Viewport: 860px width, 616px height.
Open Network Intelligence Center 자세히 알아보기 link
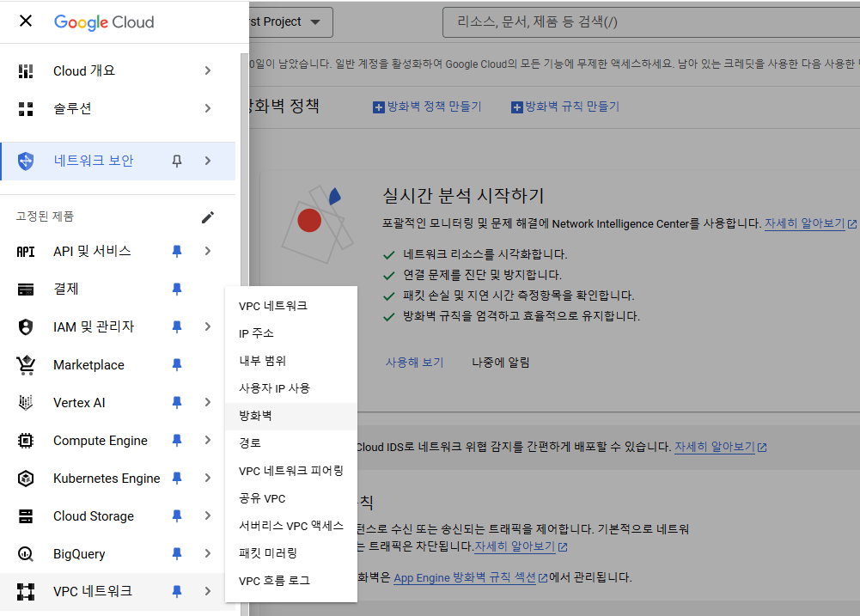[811, 223]
